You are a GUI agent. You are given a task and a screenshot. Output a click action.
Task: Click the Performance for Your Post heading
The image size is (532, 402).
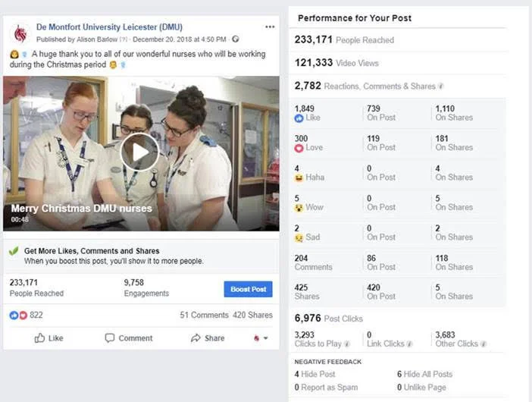[x=355, y=18]
